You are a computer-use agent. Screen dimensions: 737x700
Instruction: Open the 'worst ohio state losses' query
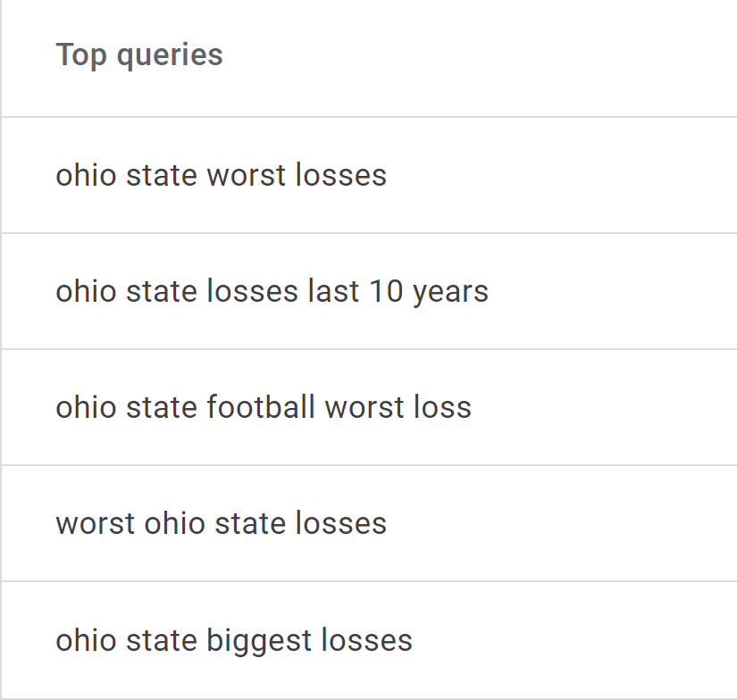(222, 523)
